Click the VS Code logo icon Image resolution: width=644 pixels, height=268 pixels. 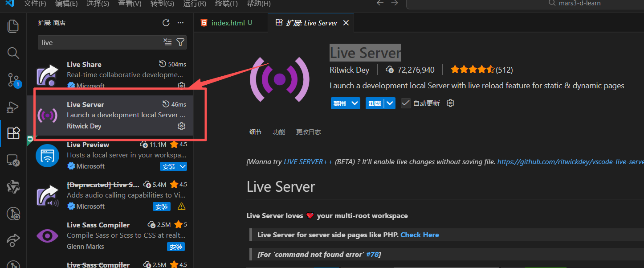coord(10,3)
